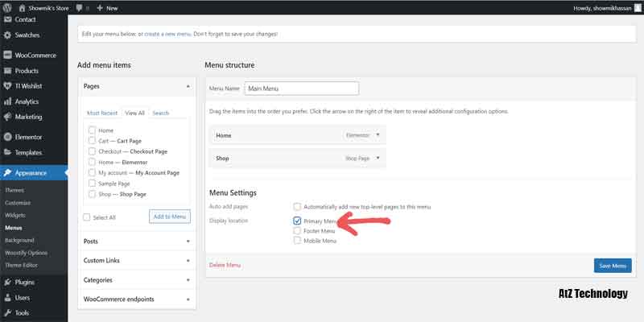Click the Delete Menu link
This screenshot has width=644, height=322.
pyautogui.click(x=225, y=265)
